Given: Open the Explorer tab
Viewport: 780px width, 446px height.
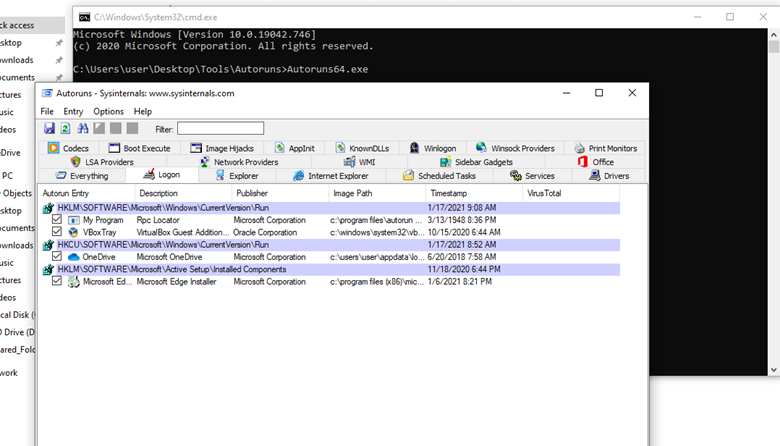Looking at the screenshot, I should pos(237,176).
